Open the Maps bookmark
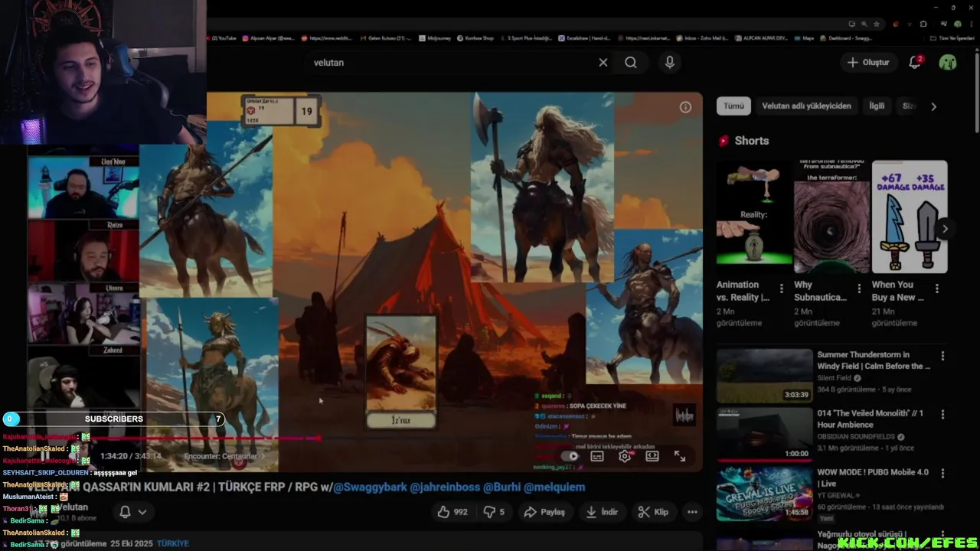 point(805,37)
